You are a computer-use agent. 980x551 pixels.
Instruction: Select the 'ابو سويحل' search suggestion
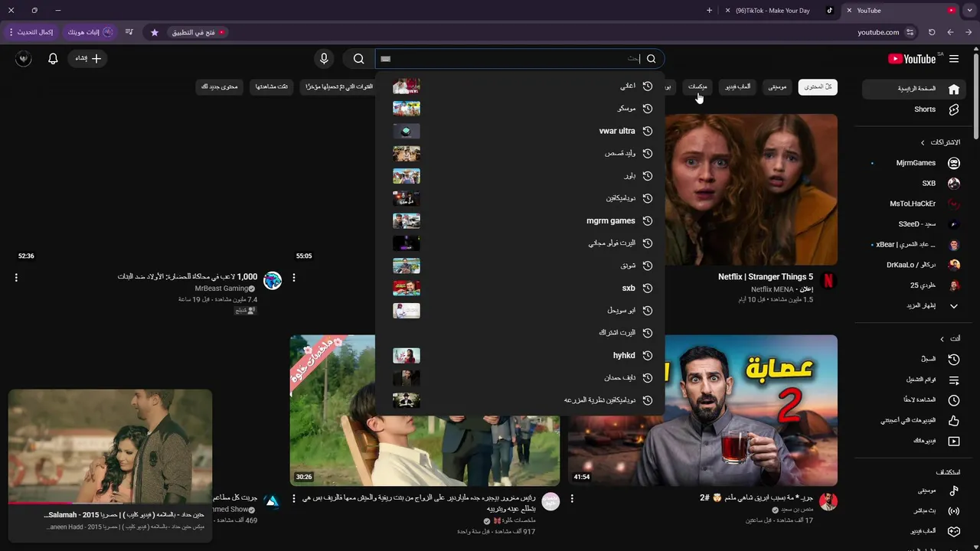(x=520, y=311)
